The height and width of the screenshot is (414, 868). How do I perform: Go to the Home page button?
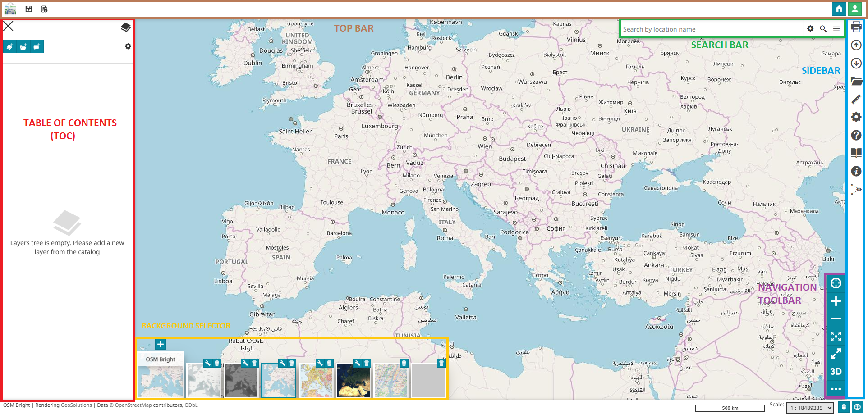pos(839,9)
